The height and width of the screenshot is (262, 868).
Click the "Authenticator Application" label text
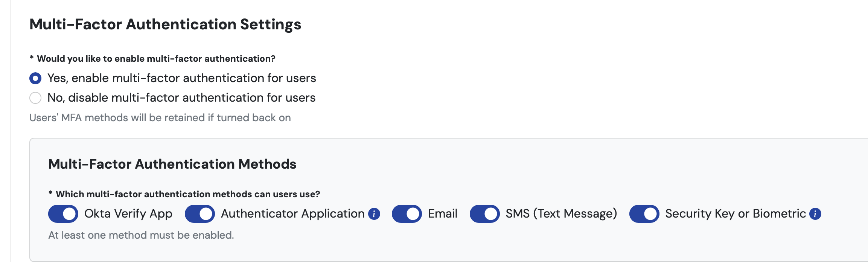(292, 214)
